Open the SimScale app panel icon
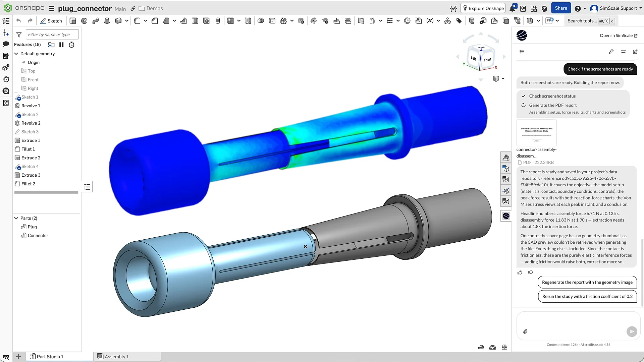644x362 pixels. pyautogui.click(x=506, y=216)
